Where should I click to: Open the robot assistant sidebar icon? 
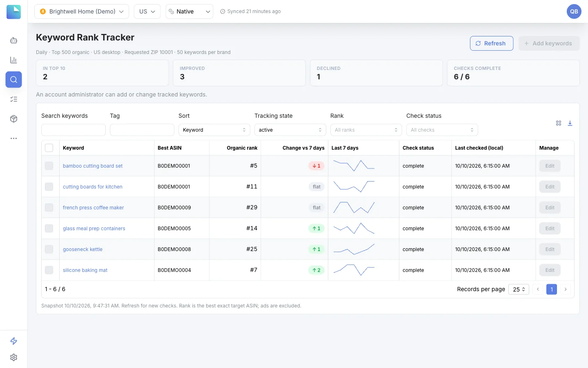tap(13, 40)
